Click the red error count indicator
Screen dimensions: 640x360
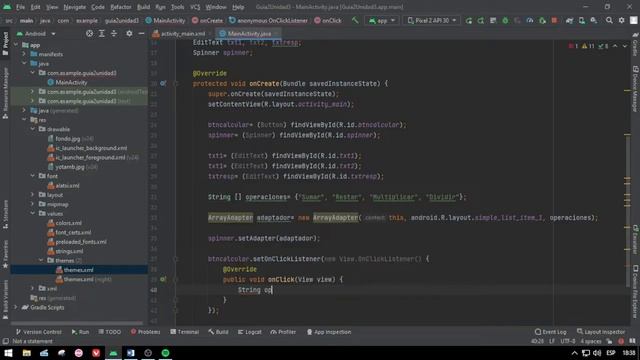(x=573, y=46)
